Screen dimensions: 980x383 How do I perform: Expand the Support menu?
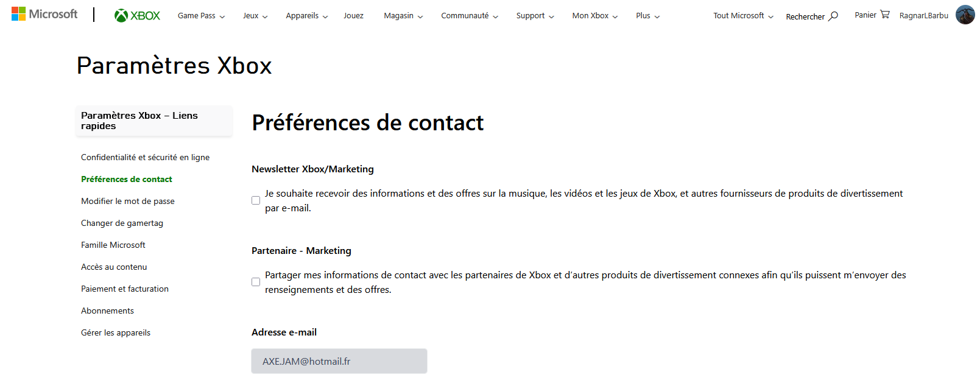pyautogui.click(x=535, y=16)
